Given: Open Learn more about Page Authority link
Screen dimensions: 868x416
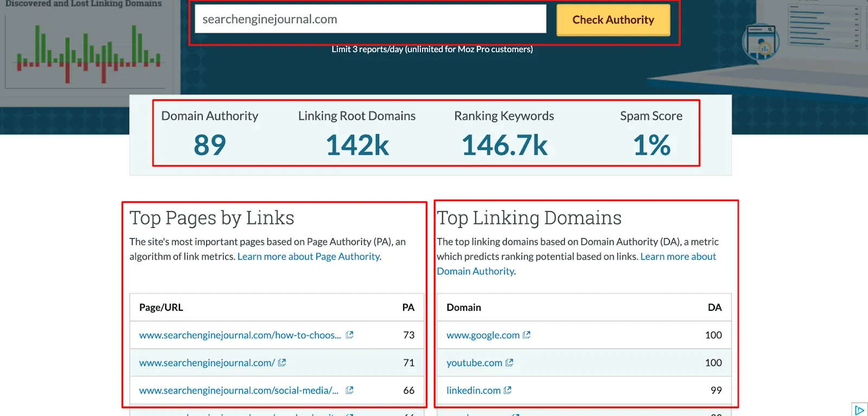Looking at the screenshot, I should click(x=308, y=257).
